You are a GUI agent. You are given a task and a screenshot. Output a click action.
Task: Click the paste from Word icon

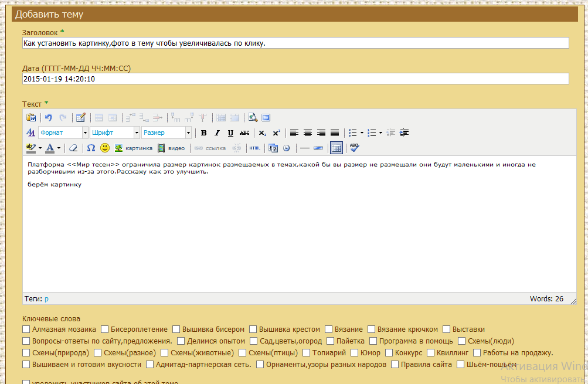[x=32, y=117]
